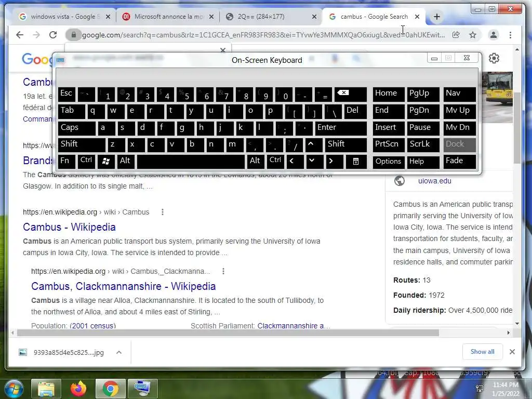Viewport: 532px width, 399px height.
Task: Click the globe icon beside uiowa.edu
Action: coord(400,181)
